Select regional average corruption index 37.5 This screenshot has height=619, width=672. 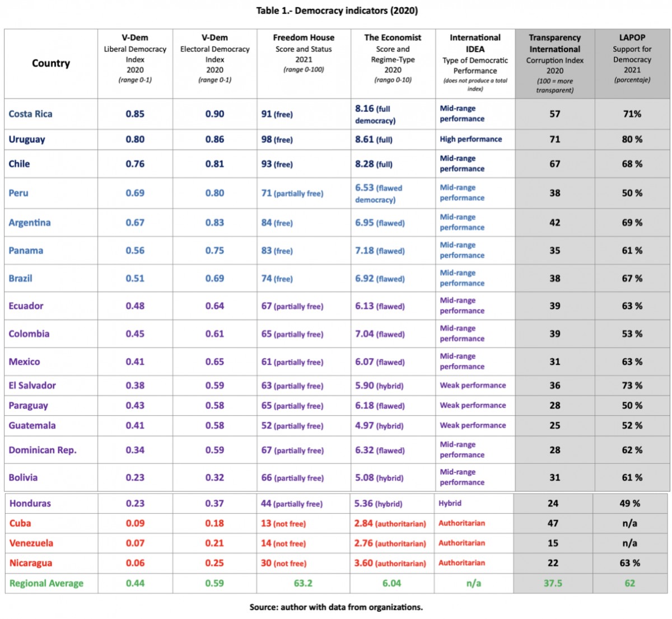pos(553,583)
